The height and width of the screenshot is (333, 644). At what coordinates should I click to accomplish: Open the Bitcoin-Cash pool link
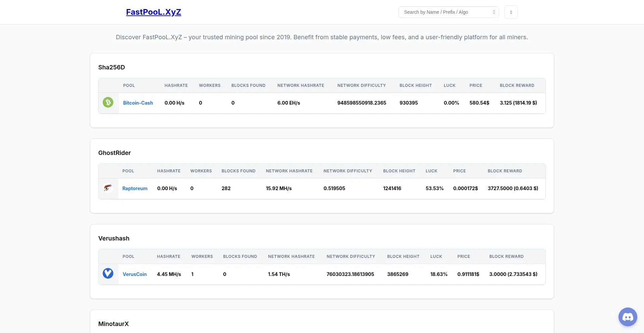click(x=138, y=103)
